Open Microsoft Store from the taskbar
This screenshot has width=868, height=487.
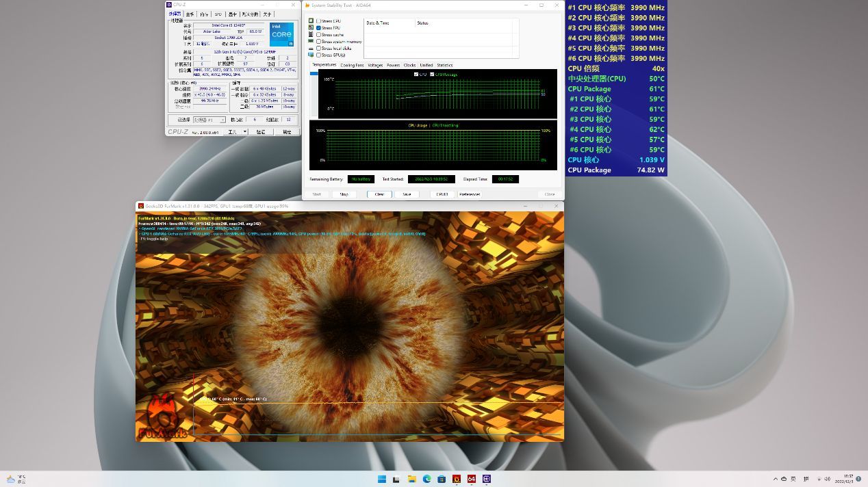[x=442, y=479]
